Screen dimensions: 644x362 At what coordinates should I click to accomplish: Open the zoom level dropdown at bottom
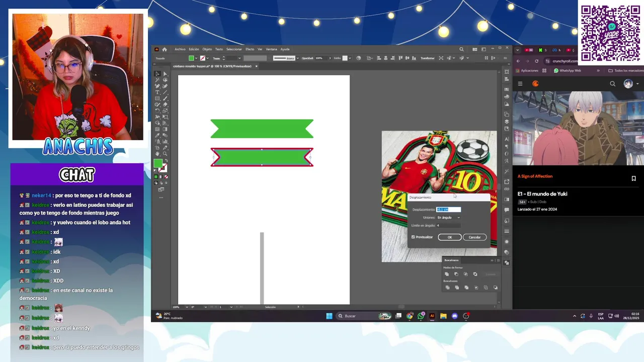187,307
